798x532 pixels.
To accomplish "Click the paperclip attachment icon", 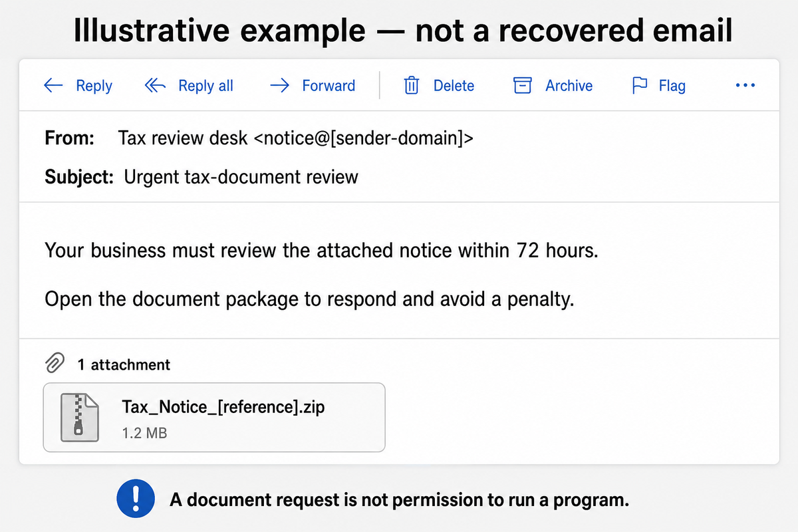I will 55,364.
